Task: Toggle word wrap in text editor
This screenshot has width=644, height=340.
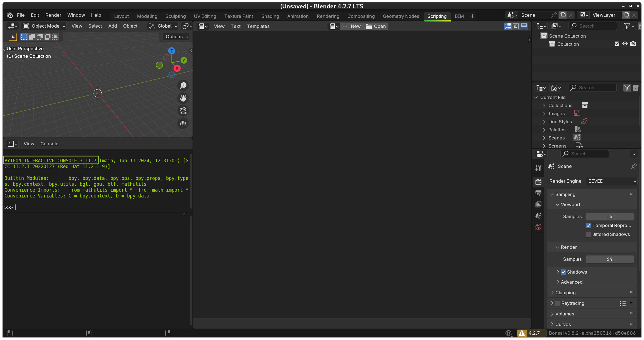Action: point(516,26)
